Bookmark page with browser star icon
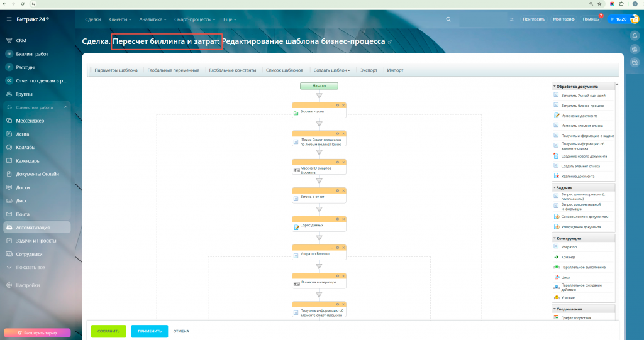Viewport: 644px width, 340px height. [599, 4]
